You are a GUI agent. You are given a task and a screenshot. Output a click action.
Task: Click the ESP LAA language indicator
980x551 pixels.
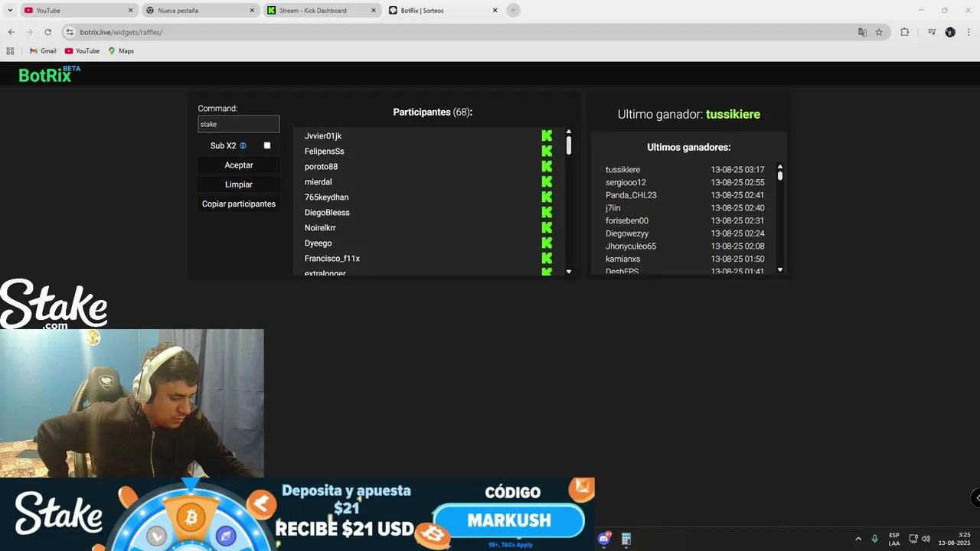tap(894, 539)
